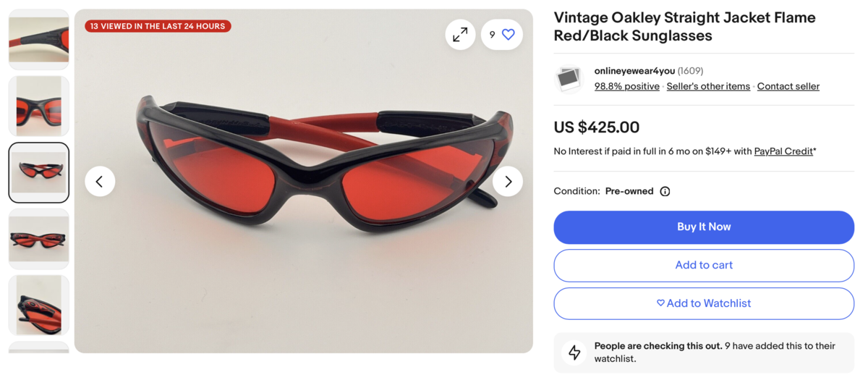Select the fourth thumbnail of the front view

39,239
